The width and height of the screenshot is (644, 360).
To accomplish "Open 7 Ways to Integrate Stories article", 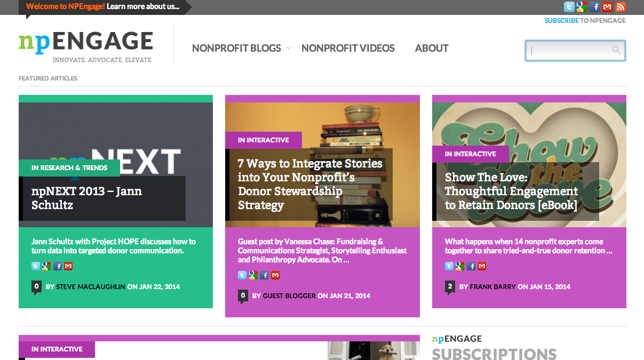I will [310, 184].
